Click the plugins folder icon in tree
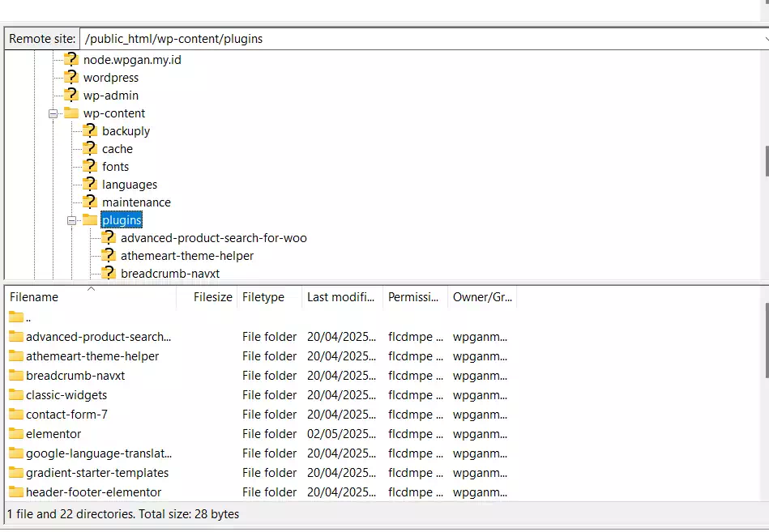The image size is (769, 532). (90, 220)
